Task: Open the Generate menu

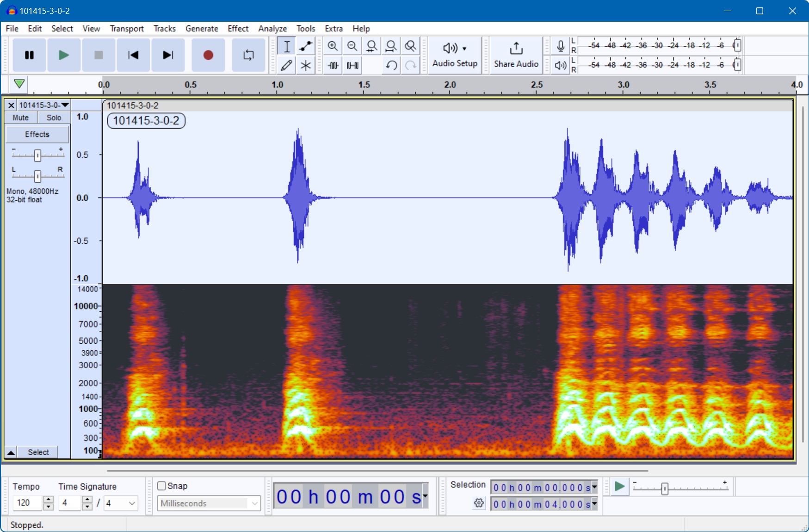Action: [202, 29]
